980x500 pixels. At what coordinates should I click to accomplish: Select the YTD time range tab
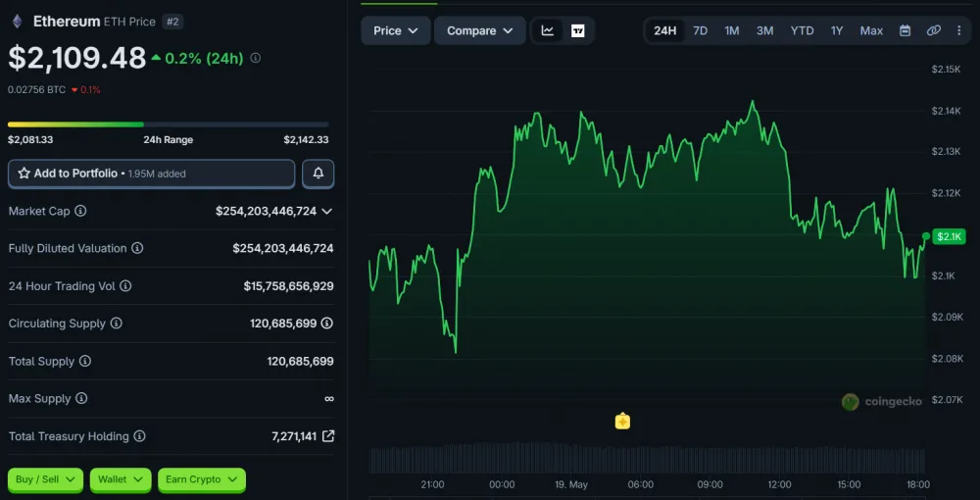[x=802, y=30]
